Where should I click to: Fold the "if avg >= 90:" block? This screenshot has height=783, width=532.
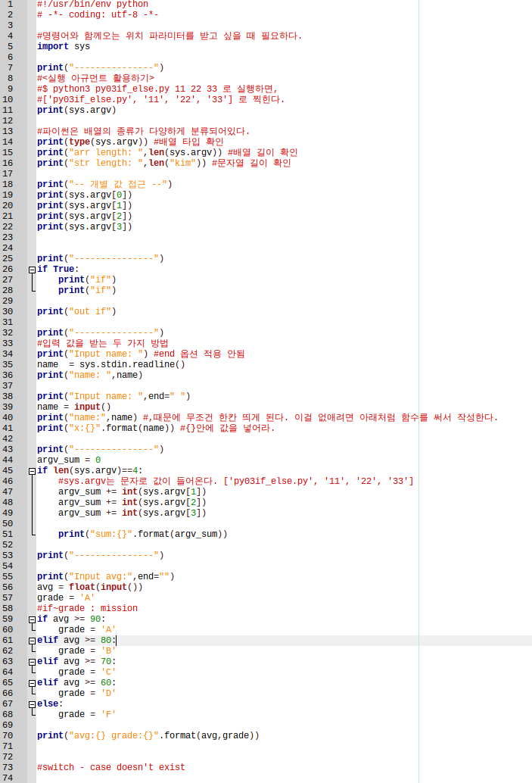coord(32,619)
